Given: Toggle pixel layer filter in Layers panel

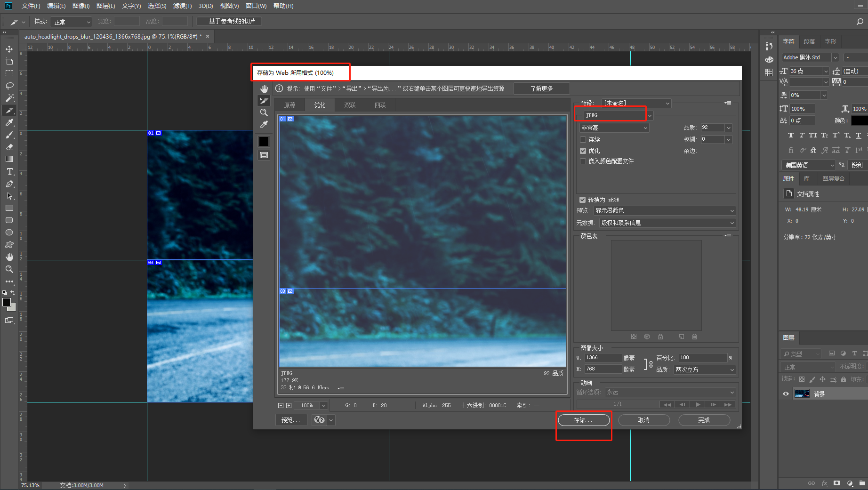Looking at the screenshot, I should [x=832, y=353].
